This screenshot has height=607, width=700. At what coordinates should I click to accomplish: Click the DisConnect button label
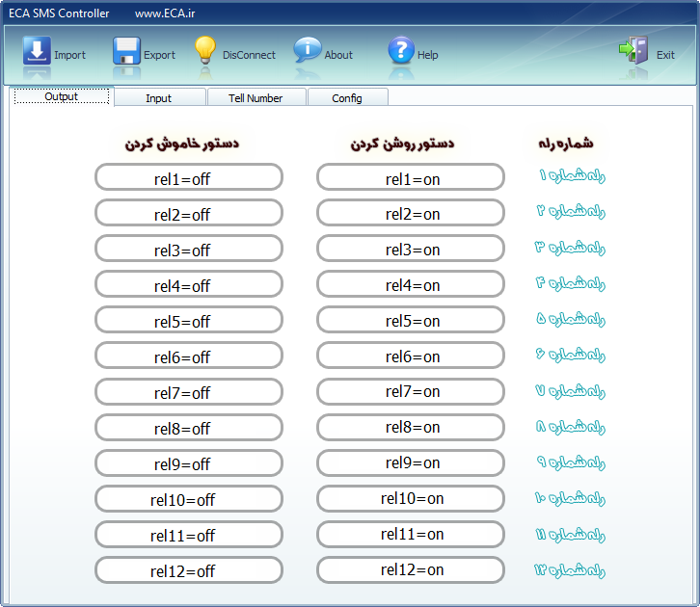(x=249, y=55)
